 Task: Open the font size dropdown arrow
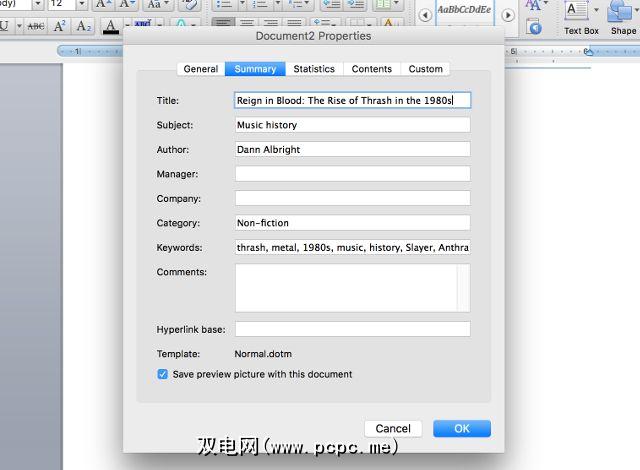82,4
